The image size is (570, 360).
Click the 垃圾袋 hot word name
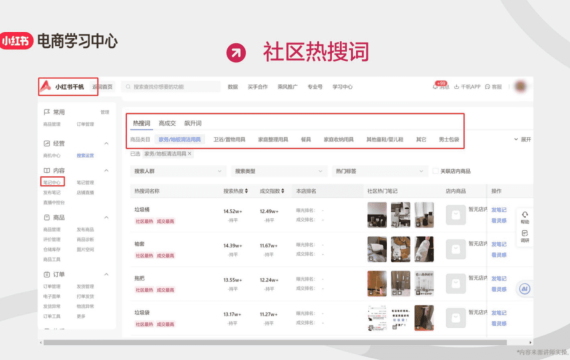pos(142,312)
